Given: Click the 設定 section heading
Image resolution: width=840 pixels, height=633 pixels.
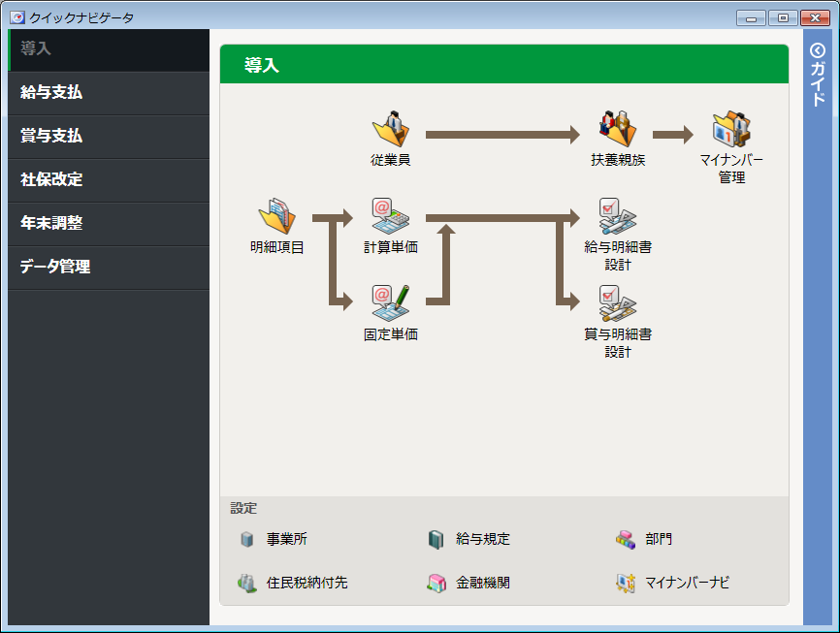Looking at the screenshot, I should pos(243,508).
